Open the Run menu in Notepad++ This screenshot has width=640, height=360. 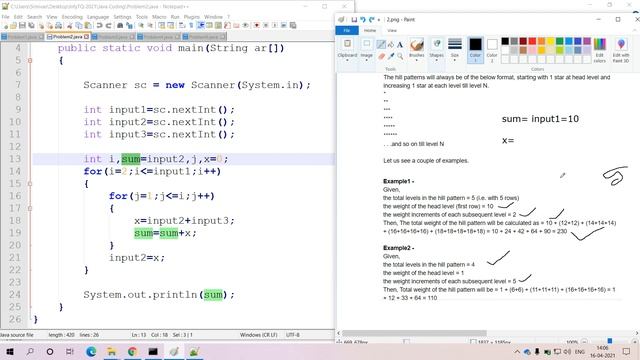click(x=175, y=17)
